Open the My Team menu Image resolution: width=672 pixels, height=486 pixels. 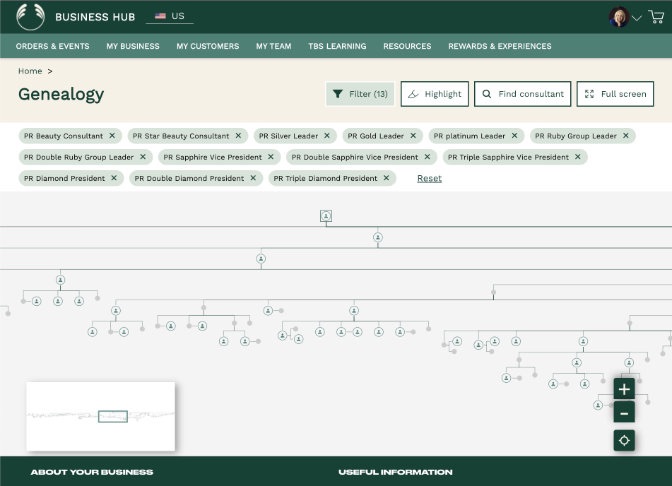pos(274,46)
